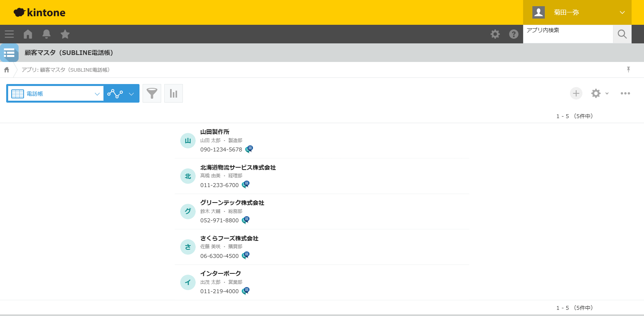
Task: Open the 菊田一弥 user menu
Action: click(577, 12)
